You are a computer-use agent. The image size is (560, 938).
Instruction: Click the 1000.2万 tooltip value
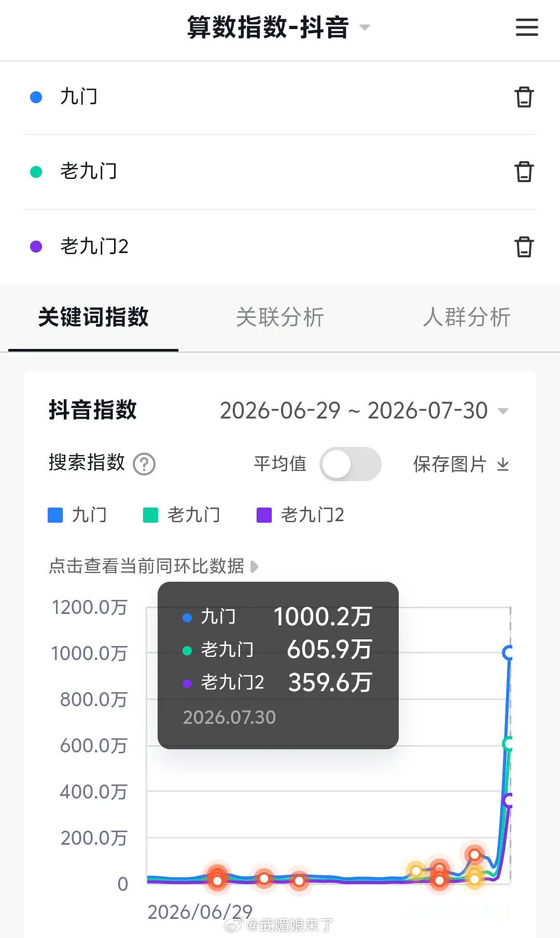pyautogui.click(x=323, y=617)
